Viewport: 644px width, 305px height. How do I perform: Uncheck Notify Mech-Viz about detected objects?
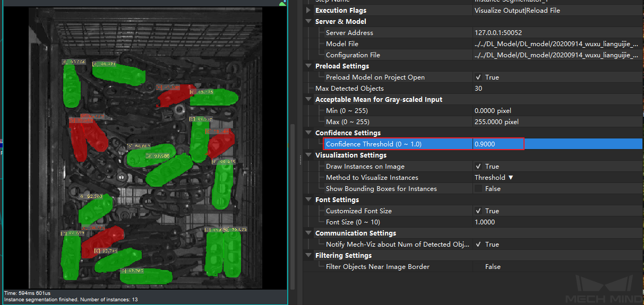coord(478,245)
